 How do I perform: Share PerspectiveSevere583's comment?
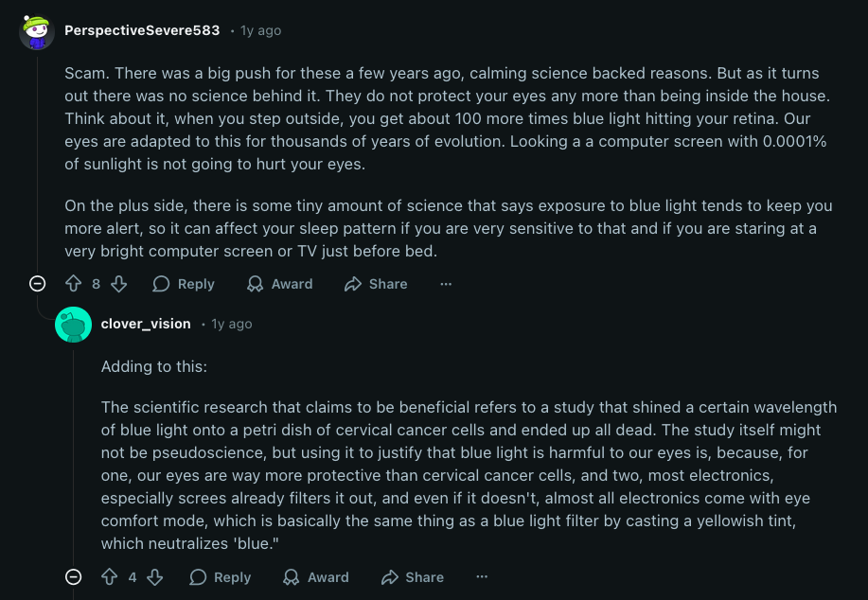tap(375, 284)
